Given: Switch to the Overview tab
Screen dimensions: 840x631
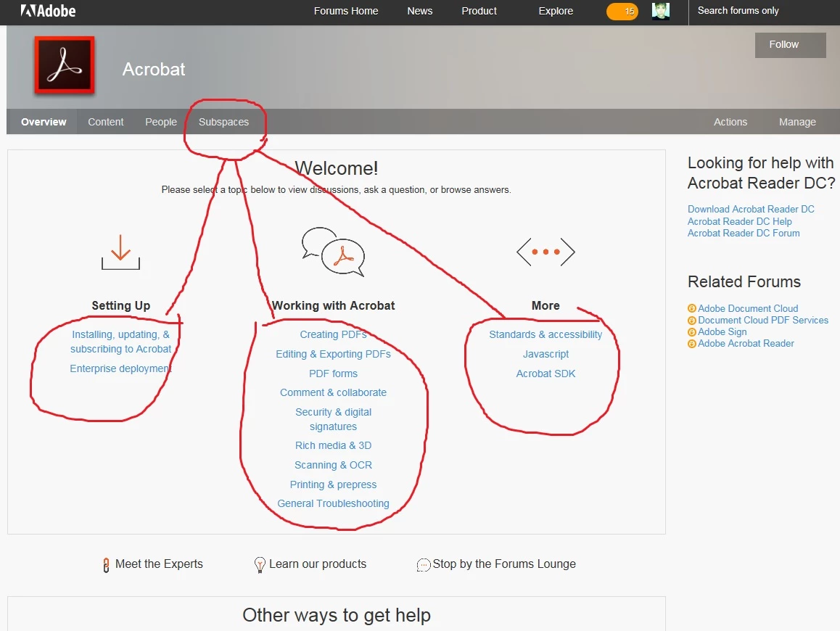Looking at the screenshot, I should [x=44, y=122].
